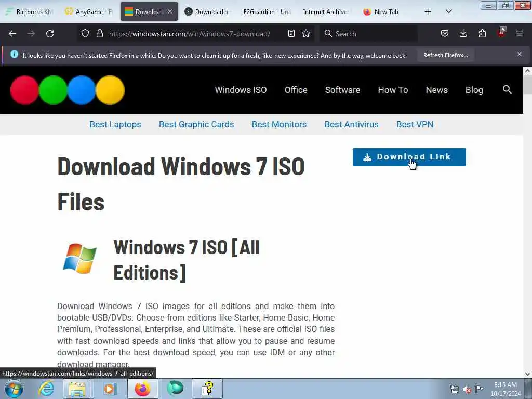
Task: Switch to the Ratiborus KMS tab
Action: [x=30, y=12]
